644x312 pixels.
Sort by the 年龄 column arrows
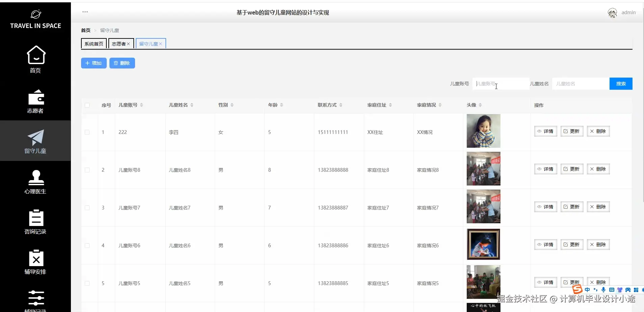click(282, 105)
